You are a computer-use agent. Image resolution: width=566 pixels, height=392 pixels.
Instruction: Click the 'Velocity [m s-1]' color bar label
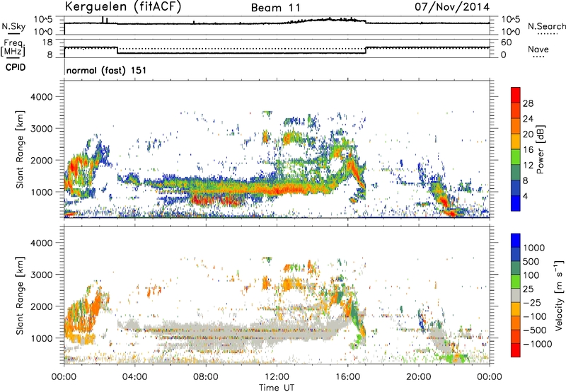point(559,295)
